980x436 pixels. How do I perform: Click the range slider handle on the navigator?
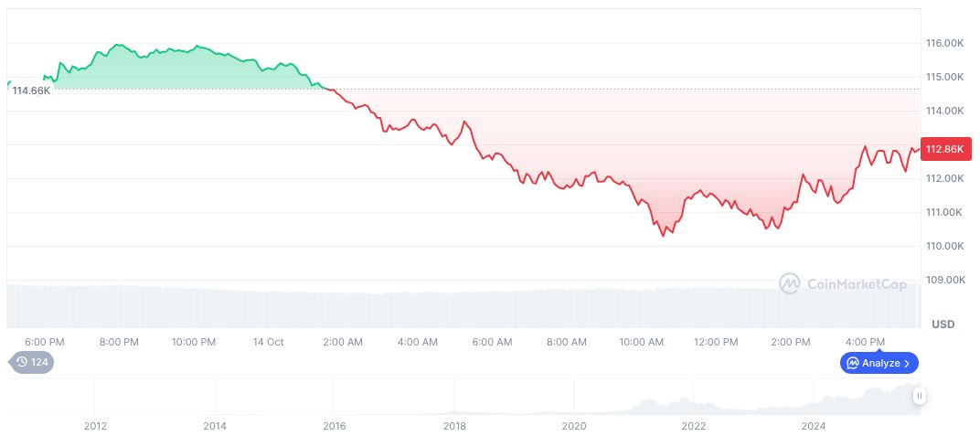tap(919, 396)
